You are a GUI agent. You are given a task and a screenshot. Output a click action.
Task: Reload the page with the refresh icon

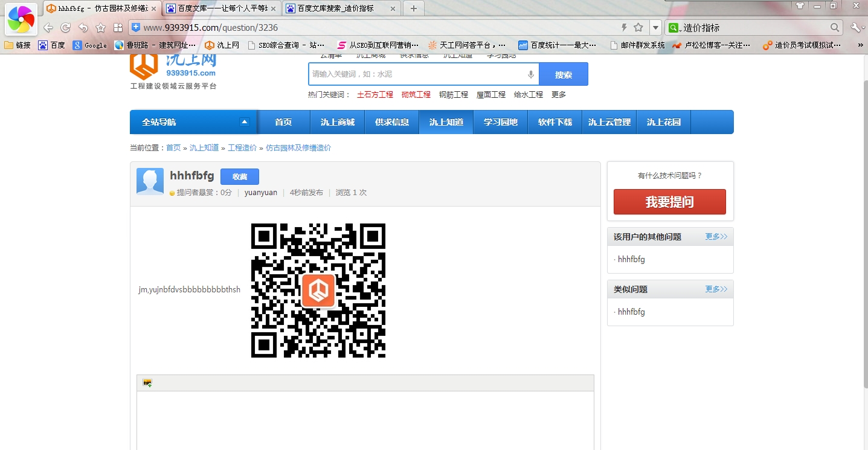[x=65, y=28]
